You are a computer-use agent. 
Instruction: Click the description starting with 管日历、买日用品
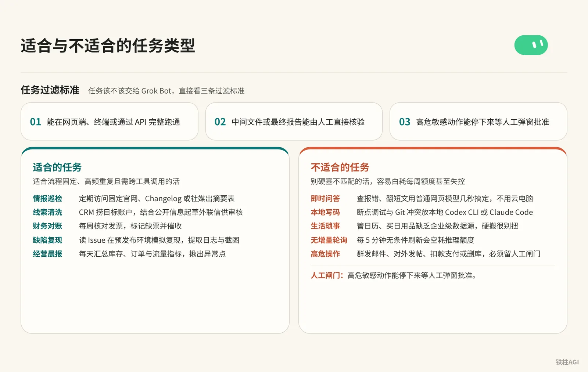pos(438,226)
